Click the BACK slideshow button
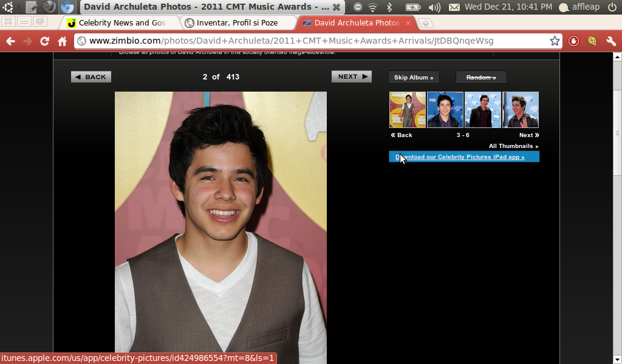Viewport: 622px width, 364px height. pos(91,77)
